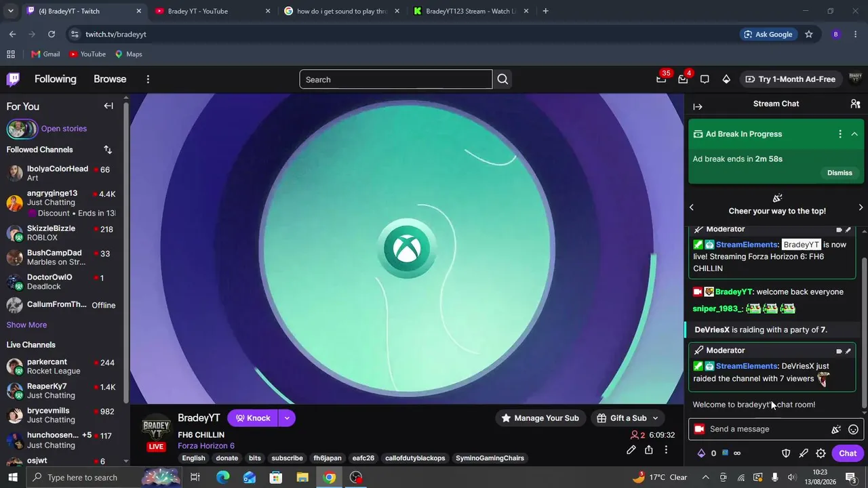Click the Get Bits diamond icon in top bar
Viewport: 868px width, 488px height.
(726, 79)
